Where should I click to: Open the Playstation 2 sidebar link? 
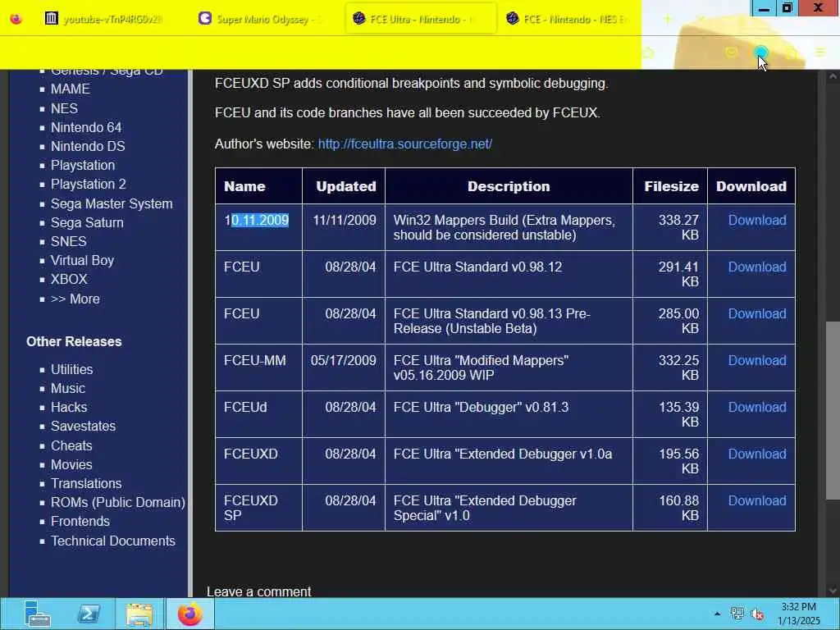89,184
